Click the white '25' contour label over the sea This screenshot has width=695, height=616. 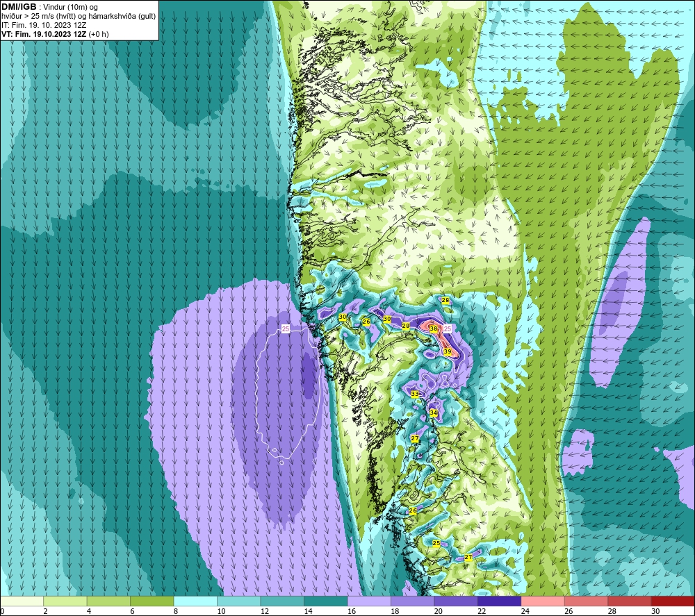(286, 328)
